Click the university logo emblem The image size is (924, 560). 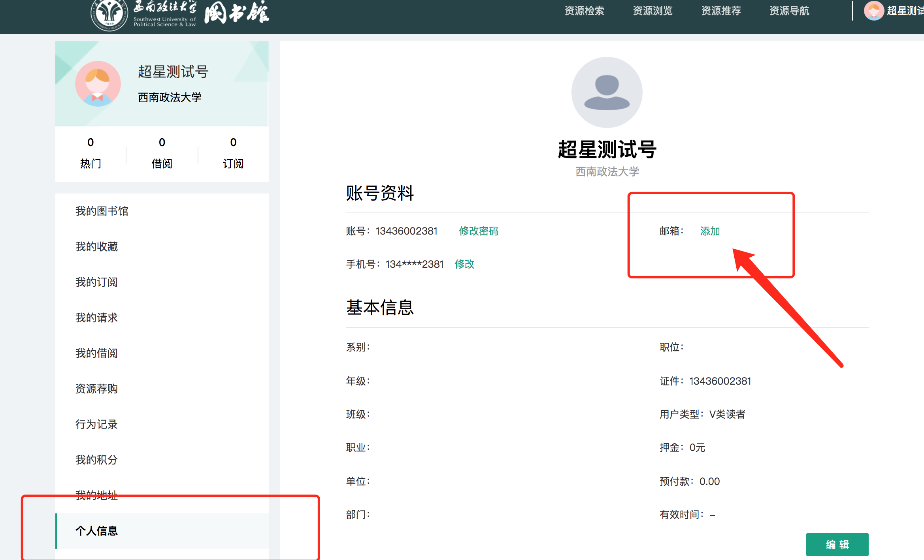[109, 14]
